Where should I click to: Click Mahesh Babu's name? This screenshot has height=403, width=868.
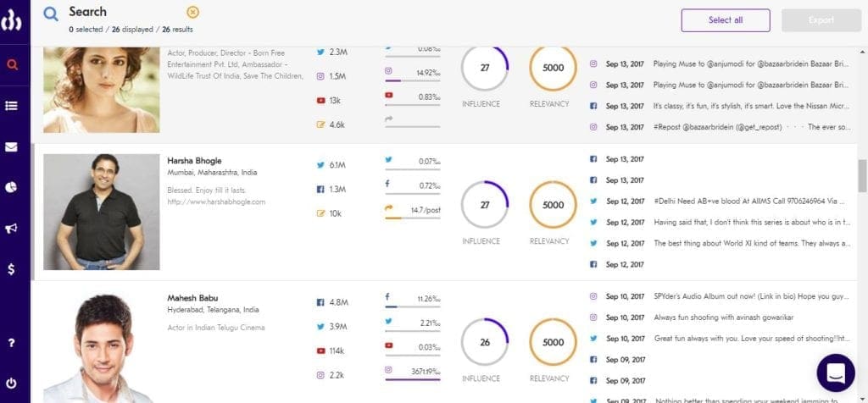[191, 298]
